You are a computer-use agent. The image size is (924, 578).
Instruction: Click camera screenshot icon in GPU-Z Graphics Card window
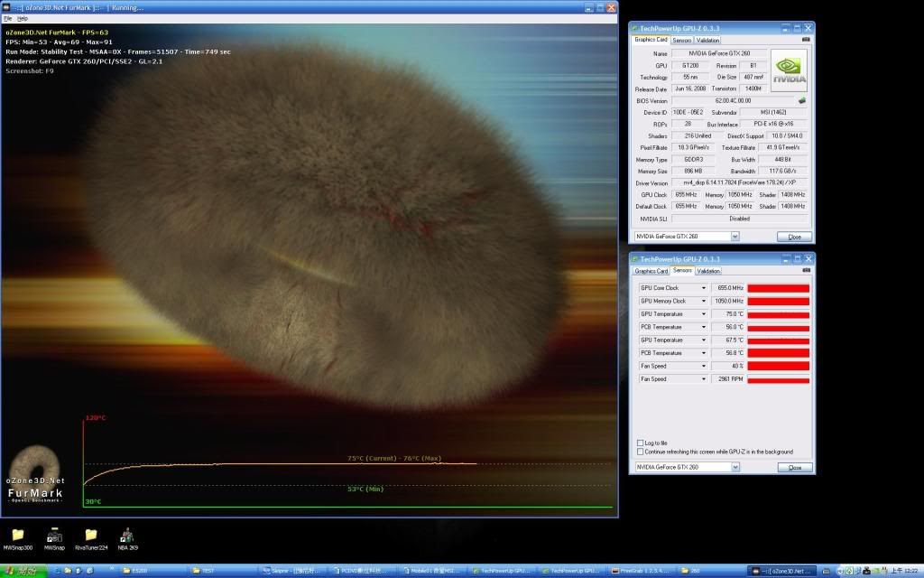pos(806,40)
